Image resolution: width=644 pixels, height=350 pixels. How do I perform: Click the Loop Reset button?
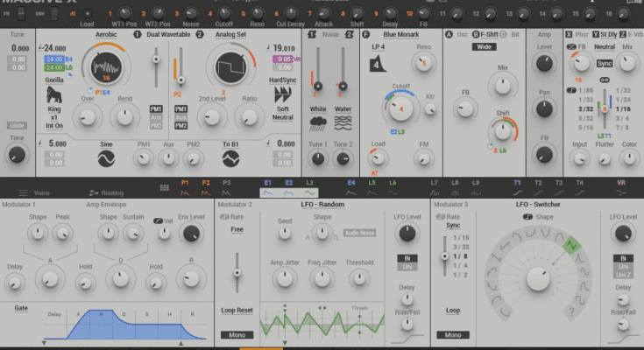click(236, 310)
